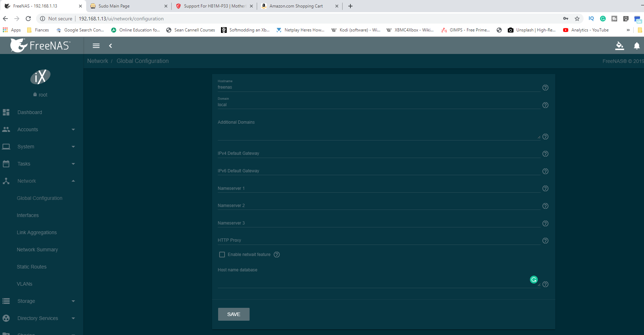Open the Unsplash bookmark
Image resolution: width=644 pixels, height=335 pixels.
click(532, 30)
